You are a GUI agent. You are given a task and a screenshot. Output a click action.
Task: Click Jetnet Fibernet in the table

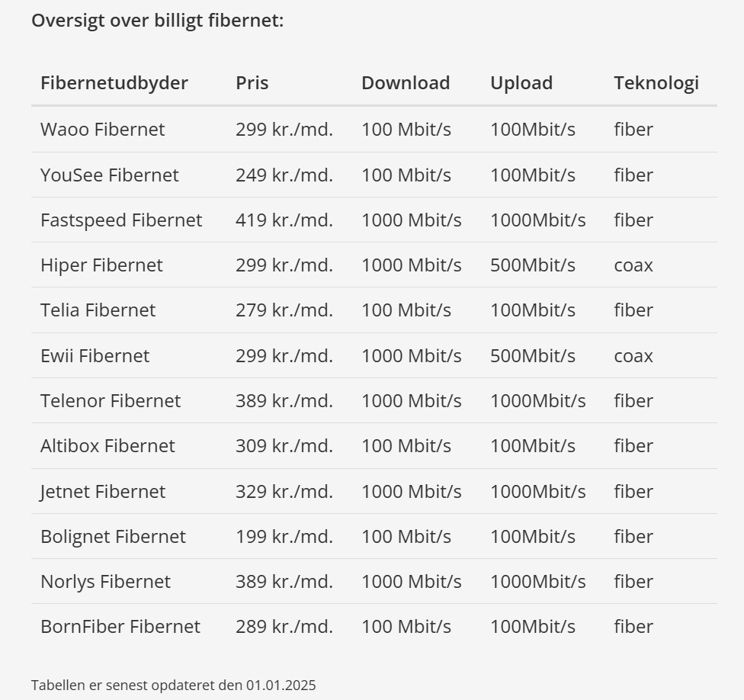[x=103, y=492]
